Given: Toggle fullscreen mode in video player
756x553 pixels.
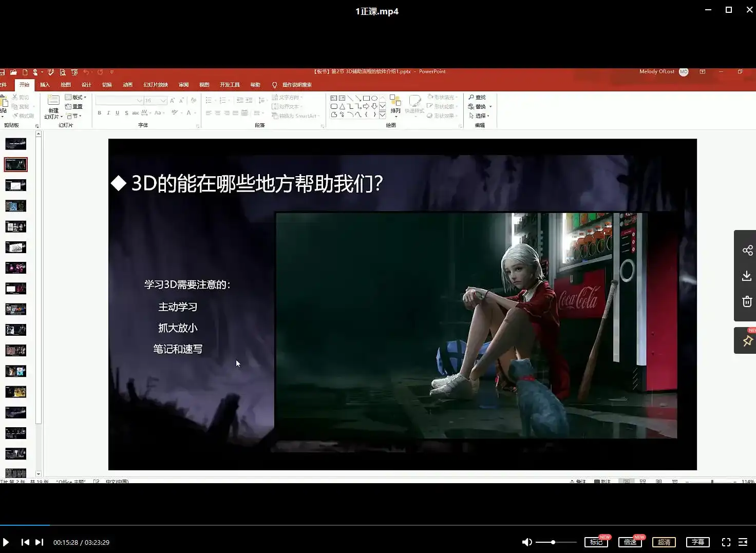Looking at the screenshot, I should coord(726,542).
